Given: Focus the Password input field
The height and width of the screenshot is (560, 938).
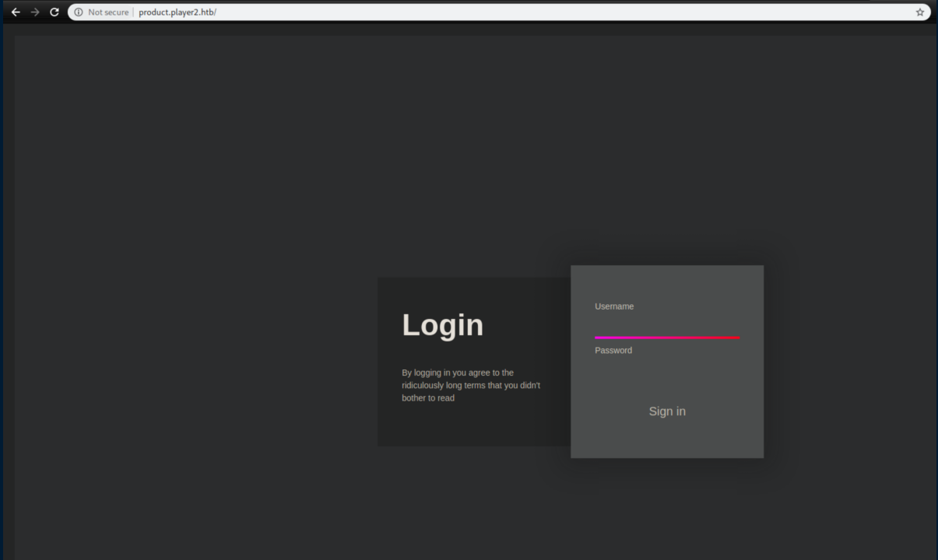Looking at the screenshot, I should [x=666, y=369].
